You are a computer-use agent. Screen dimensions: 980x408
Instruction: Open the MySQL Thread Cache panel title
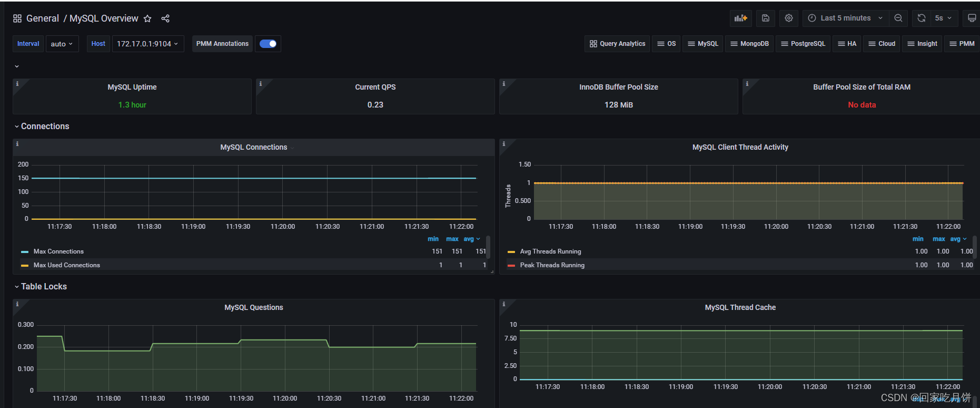pos(740,307)
